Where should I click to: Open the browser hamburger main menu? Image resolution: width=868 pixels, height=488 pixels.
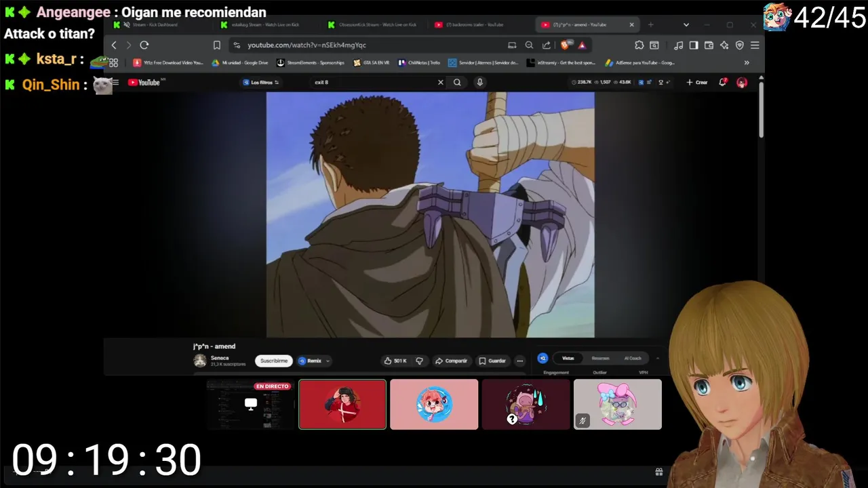[755, 45]
